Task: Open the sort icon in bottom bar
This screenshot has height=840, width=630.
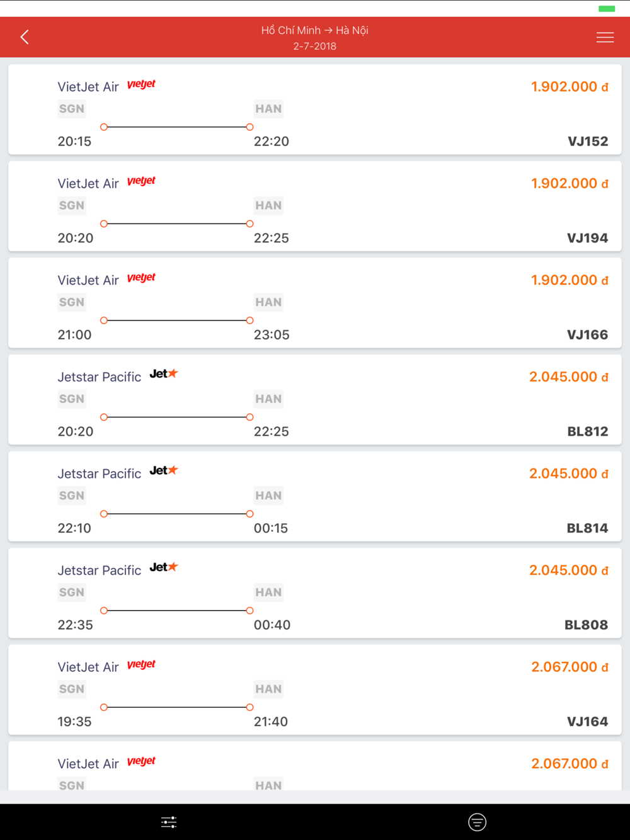Action: (477, 822)
